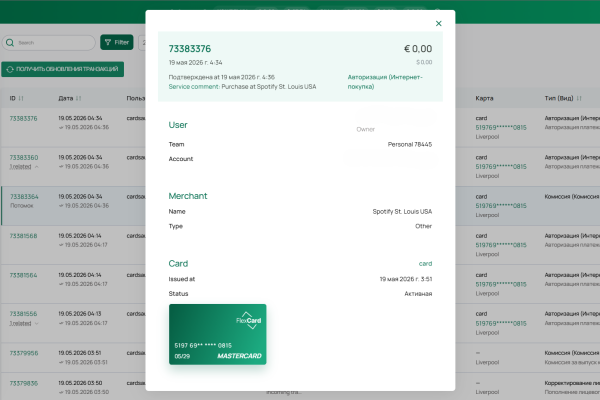Sort by ID column arrows
Viewport: 600px width, 400px height.
[x=21, y=98]
